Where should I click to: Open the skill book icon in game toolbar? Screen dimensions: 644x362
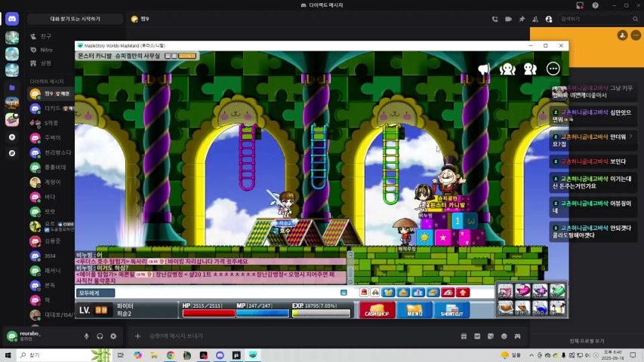pos(433,292)
